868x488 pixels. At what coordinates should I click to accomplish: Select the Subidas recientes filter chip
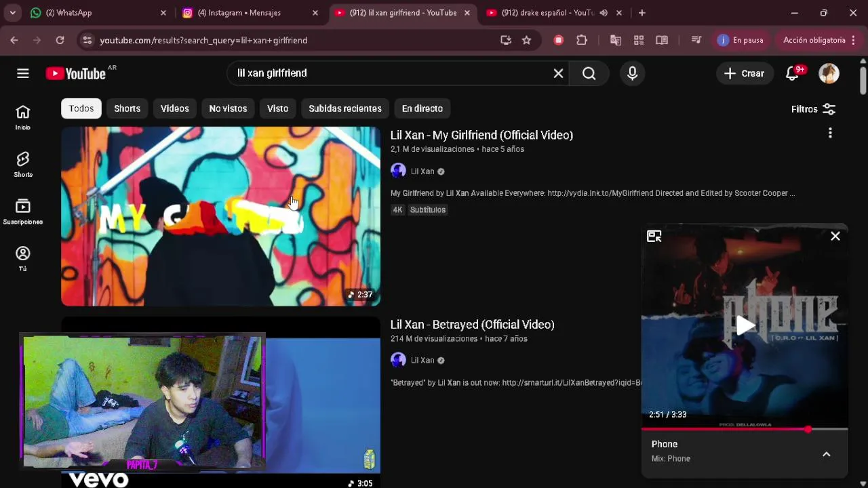click(345, 108)
